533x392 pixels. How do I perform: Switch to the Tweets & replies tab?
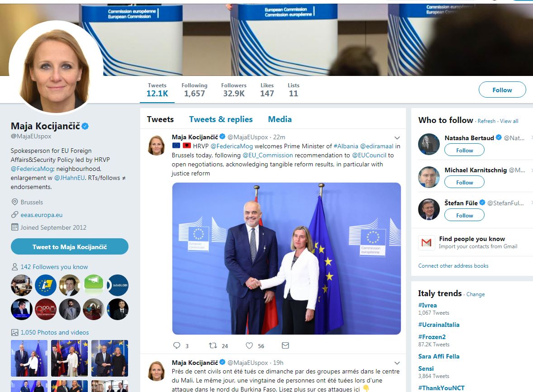pos(221,119)
